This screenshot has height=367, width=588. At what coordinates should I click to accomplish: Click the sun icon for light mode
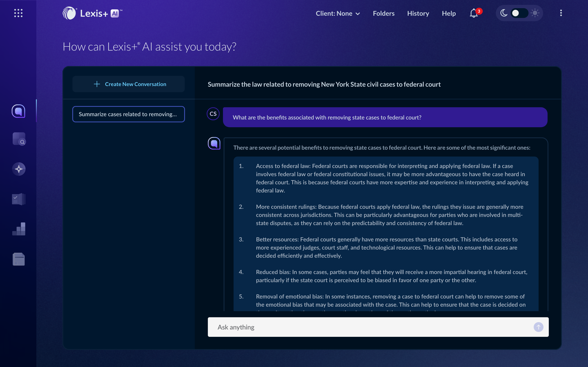click(x=535, y=13)
